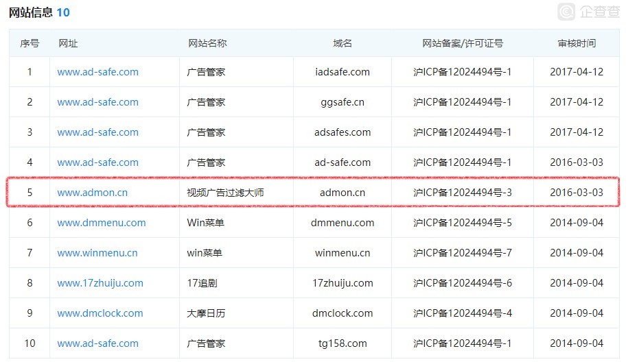Select the domain cell dmclock.com

(x=342, y=313)
